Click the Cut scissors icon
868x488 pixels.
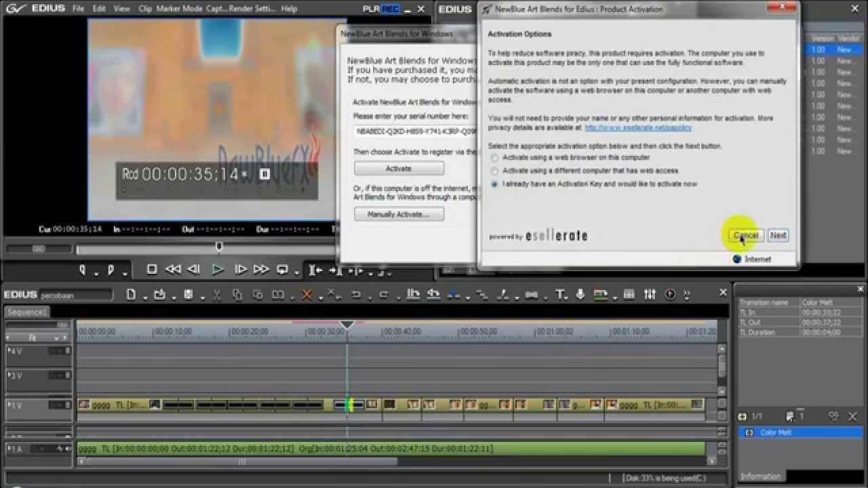pyautogui.click(x=217, y=294)
